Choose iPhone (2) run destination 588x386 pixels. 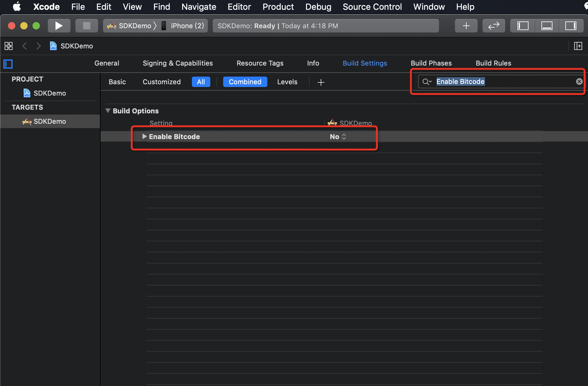[183, 26]
